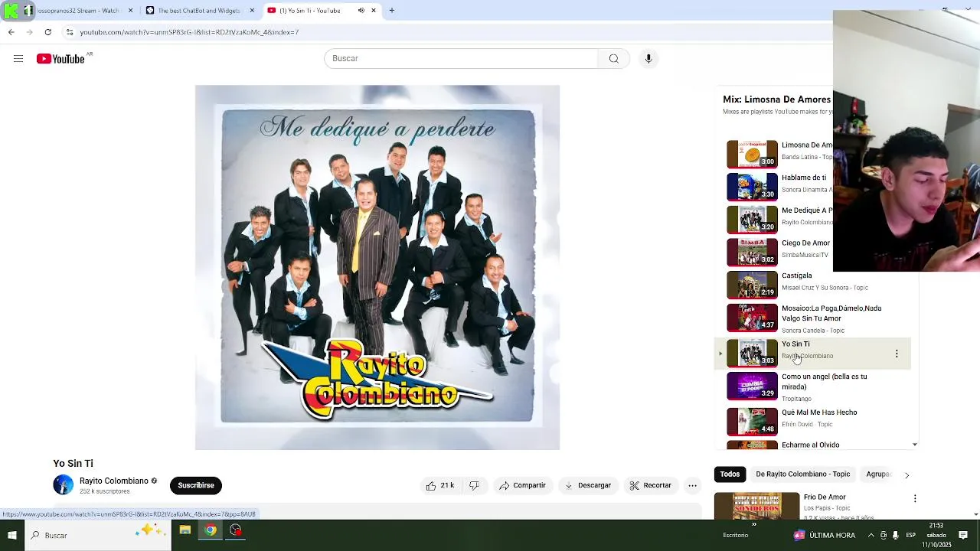This screenshot has height=551, width=980.
Task: Open the clock showing 21:53 sábado
Action: [x=936, y=535]
